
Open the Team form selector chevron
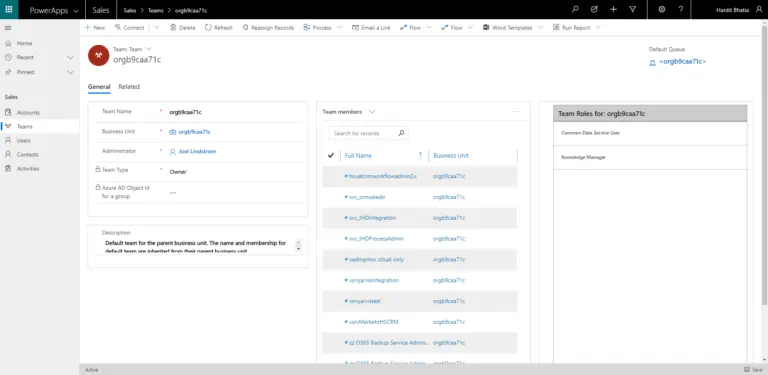[x=149, y=49]
